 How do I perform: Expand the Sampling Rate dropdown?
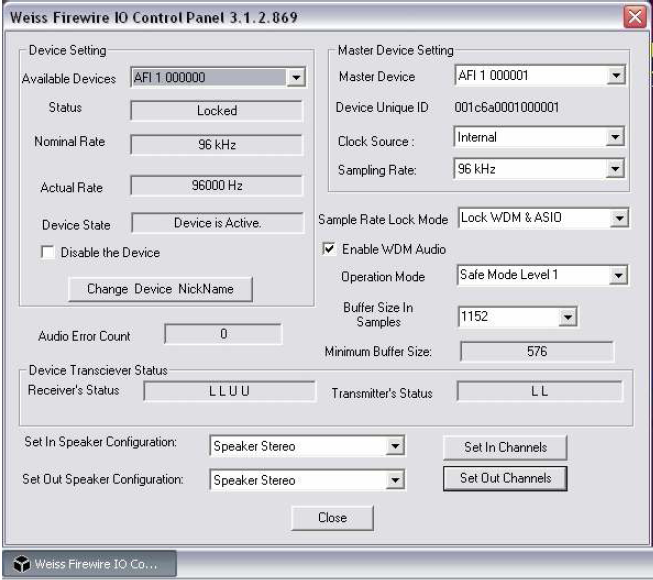[x=616, y=170]
